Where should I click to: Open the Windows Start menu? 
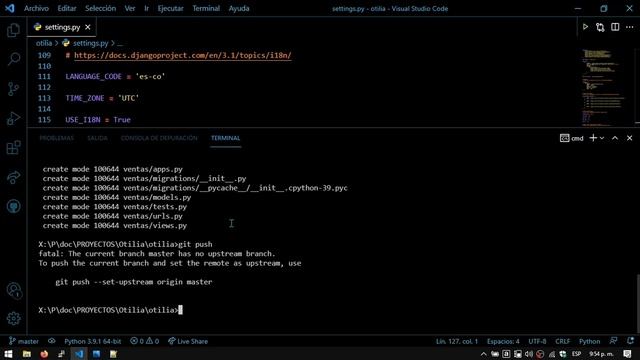pos(8,354)
